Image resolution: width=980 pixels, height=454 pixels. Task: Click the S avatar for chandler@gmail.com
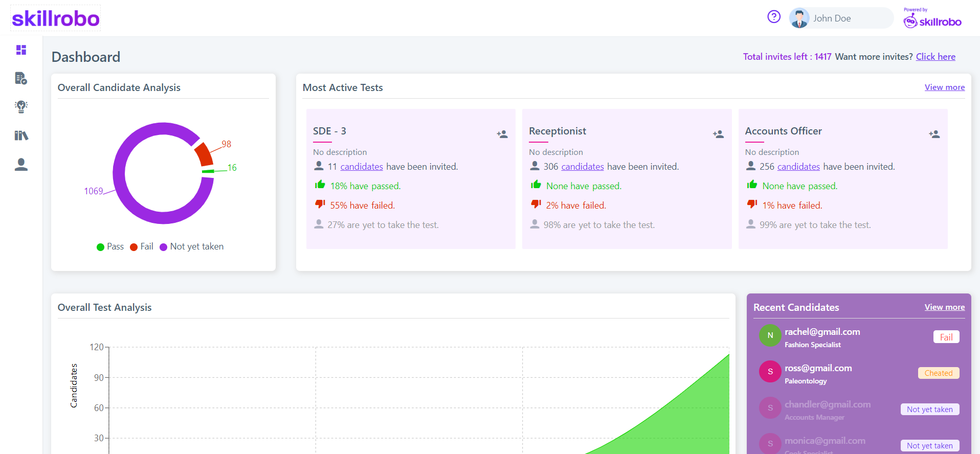770,408
